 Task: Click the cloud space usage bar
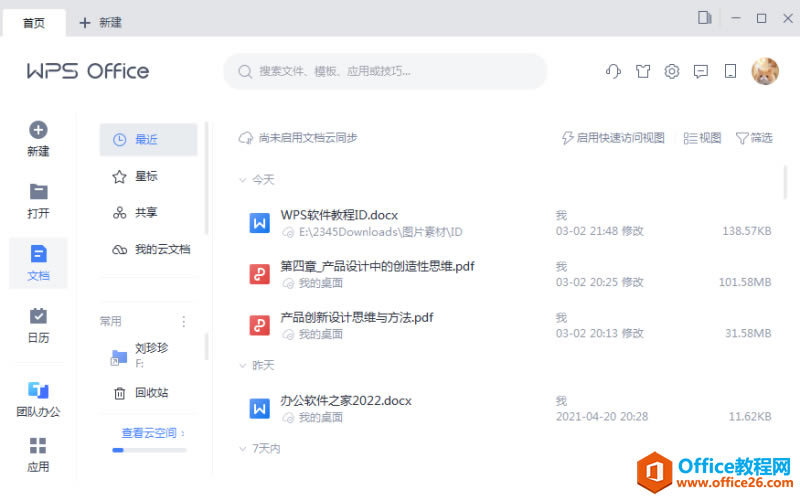(149, 450)
